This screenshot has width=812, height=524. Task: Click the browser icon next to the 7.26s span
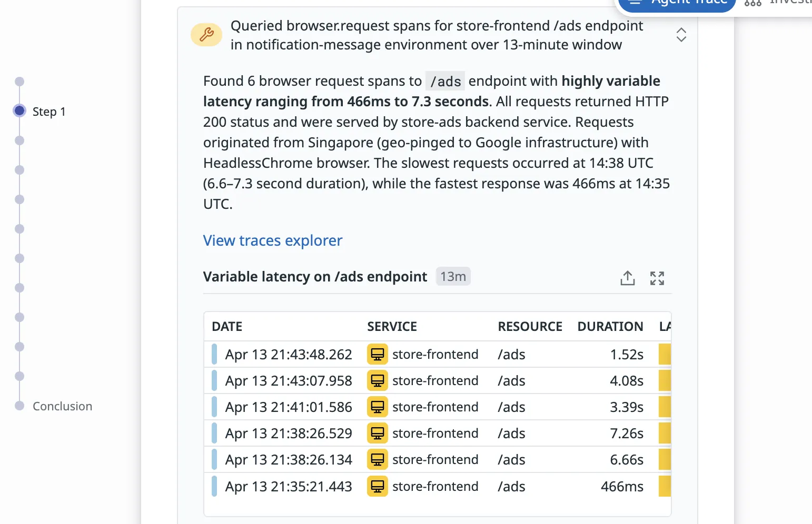[x=377, y=433]
